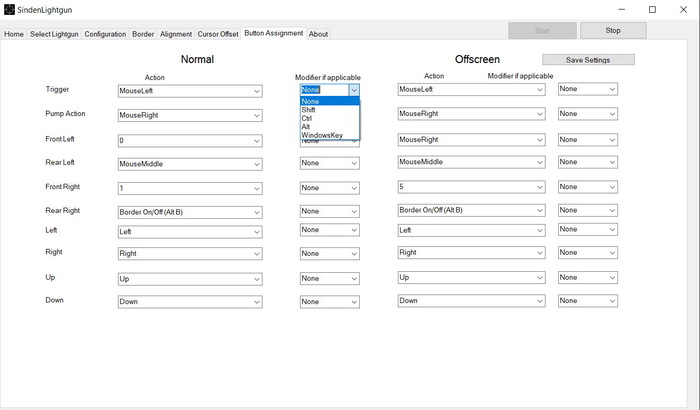Open Normal Rear Left MouseMiddle dropdown

(256, 164)
